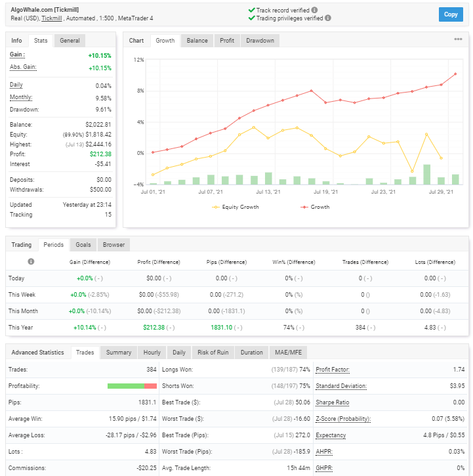Click the $212.38 profit value in Info
This screenshot has height=476, width=473.
tap(100, 154)
